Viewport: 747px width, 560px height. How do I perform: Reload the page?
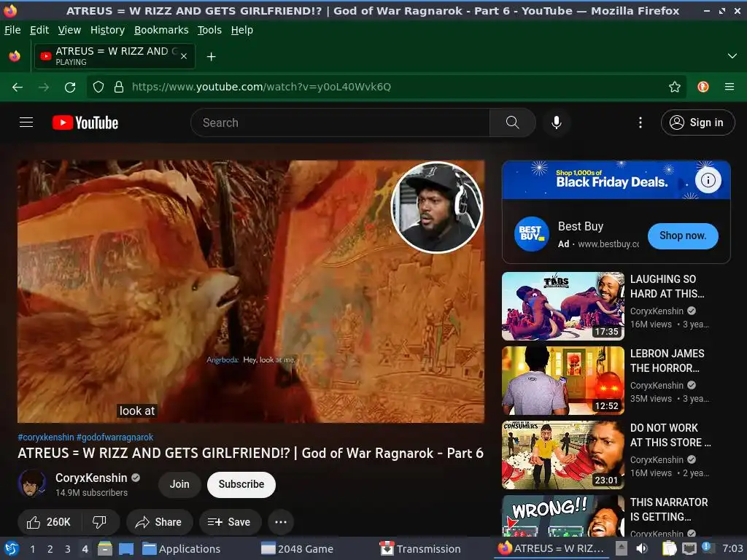(x=70, y=87)
